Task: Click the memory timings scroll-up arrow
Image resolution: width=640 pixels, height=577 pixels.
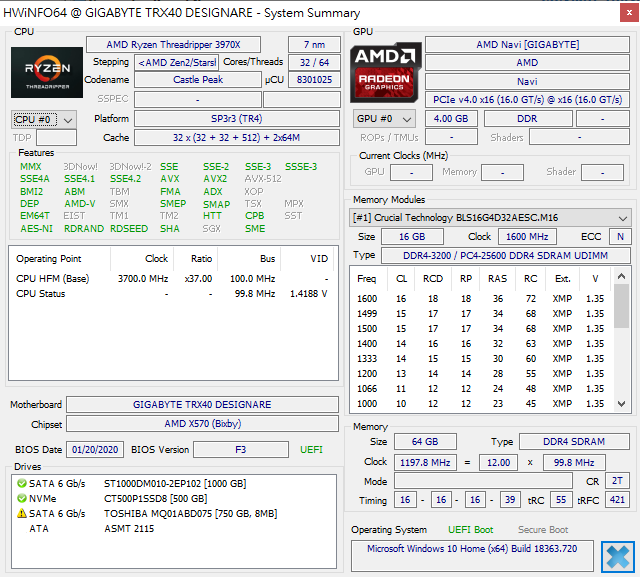Action: click(621, 276)
